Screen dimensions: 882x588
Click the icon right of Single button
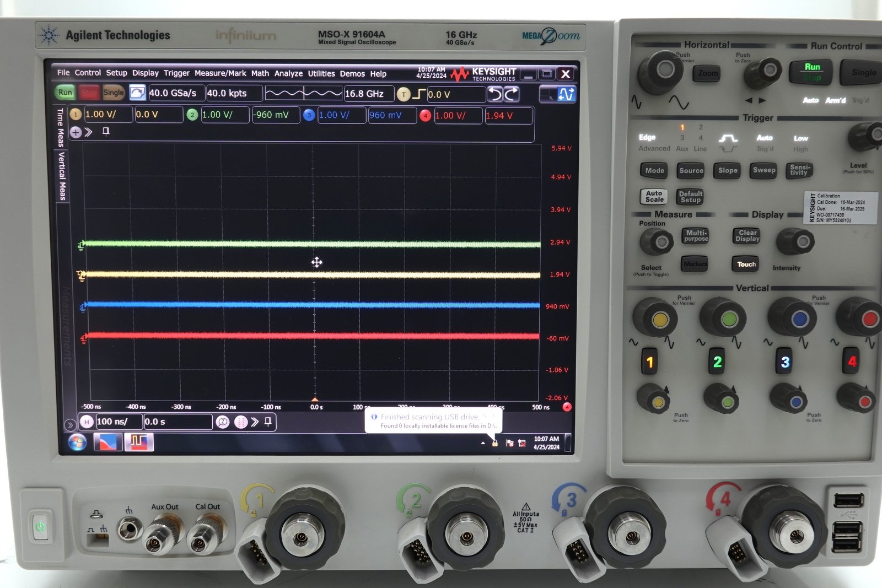[x=137, y=93]
